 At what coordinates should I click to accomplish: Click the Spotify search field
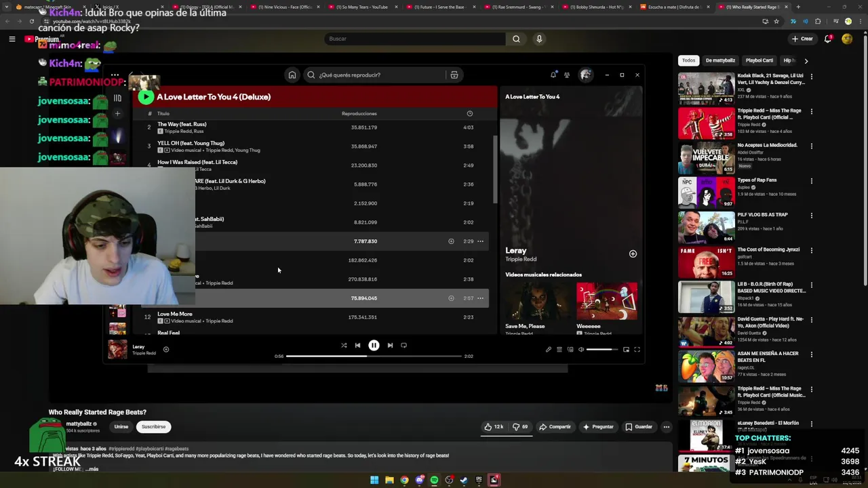click(x=376, y=75)
